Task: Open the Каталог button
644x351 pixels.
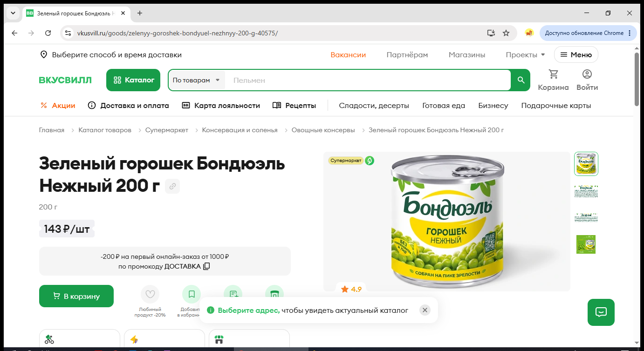Action: click(x=133, y=80)
